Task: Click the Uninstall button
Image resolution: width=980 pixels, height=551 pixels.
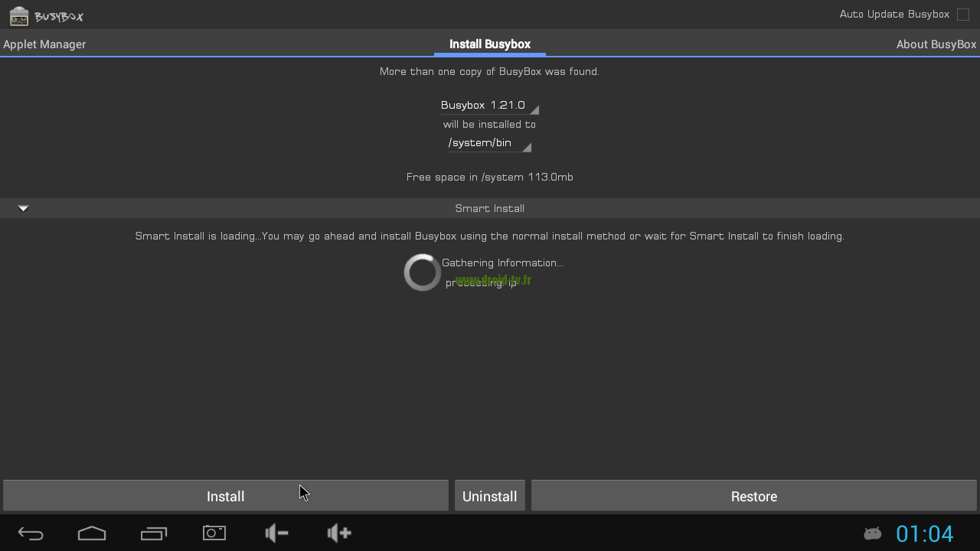Action: (490, 496)
